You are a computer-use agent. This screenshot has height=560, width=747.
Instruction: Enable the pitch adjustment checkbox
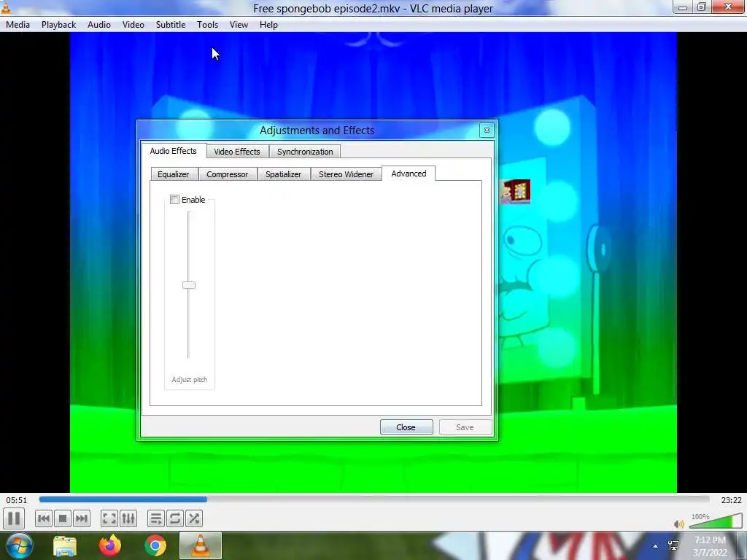175,200
